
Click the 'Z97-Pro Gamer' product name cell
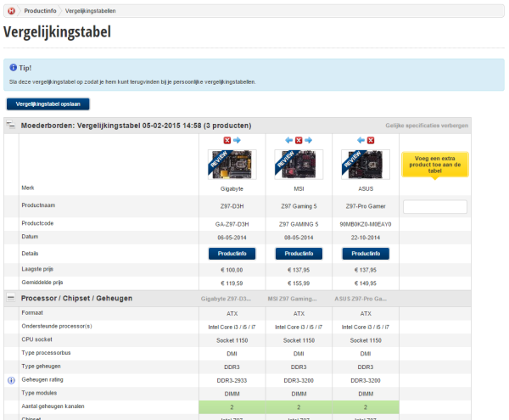(x=366, y=206)
